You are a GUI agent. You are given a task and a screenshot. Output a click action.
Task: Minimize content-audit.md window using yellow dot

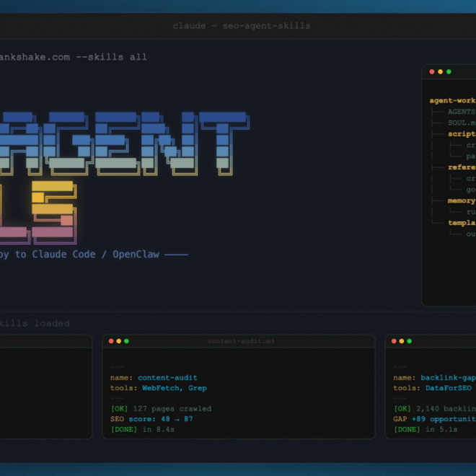click(x=119, y=341)
